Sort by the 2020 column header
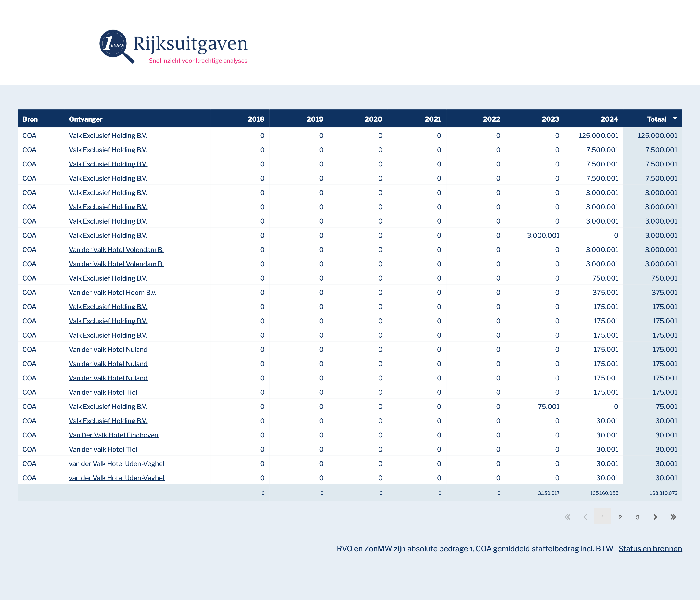700x600 pixels. [x=373, y=119]
